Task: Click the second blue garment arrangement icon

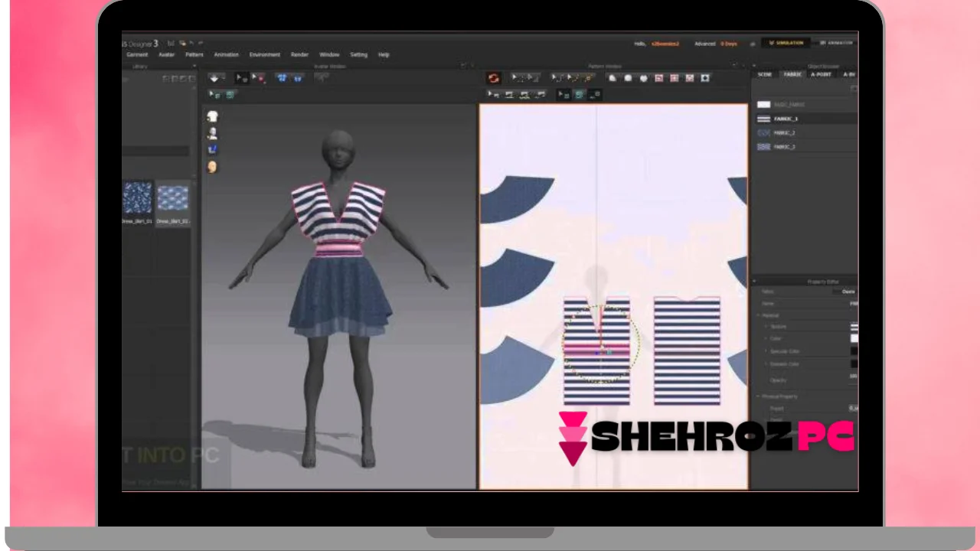Action: pyautogui.click(x=298, y=78)
